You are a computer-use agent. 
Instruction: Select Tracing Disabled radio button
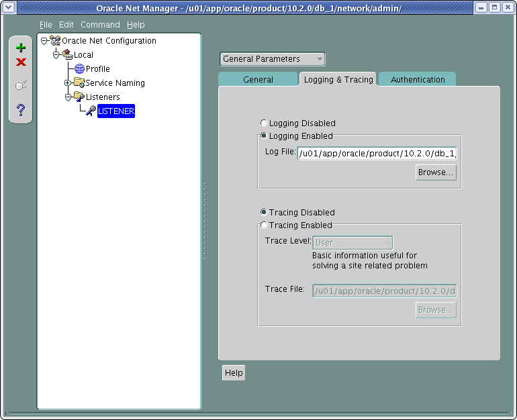(x=263, y=212)
